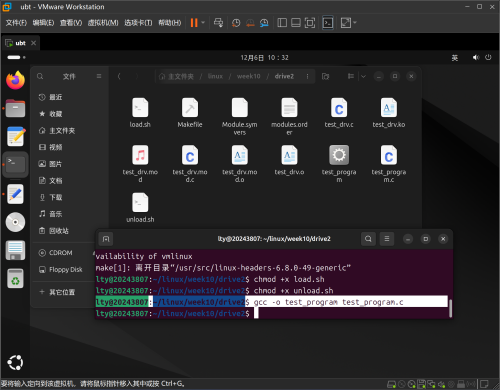Go back in the Files window

pos(119,76)
